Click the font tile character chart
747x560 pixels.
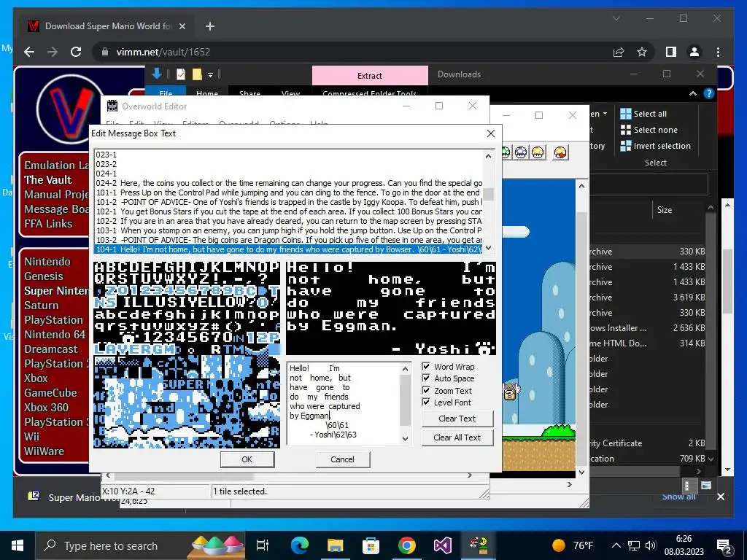point(187,355)
